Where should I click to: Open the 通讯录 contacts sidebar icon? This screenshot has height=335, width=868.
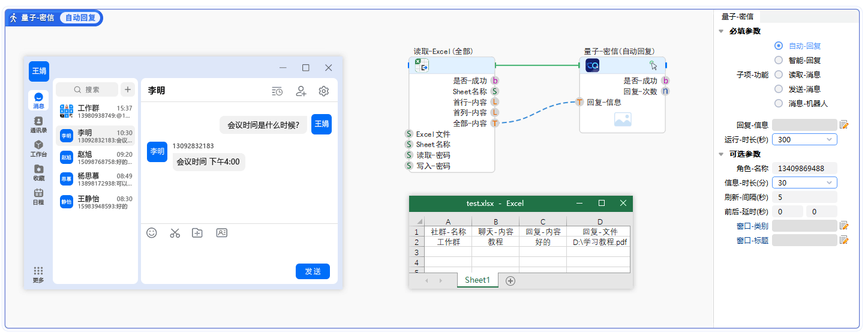pos(38,124)
